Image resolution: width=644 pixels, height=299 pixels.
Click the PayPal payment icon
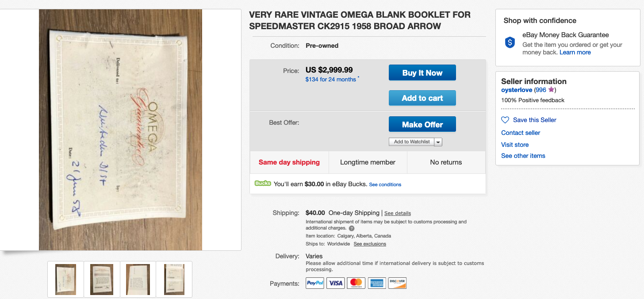[x=315, y=283]
